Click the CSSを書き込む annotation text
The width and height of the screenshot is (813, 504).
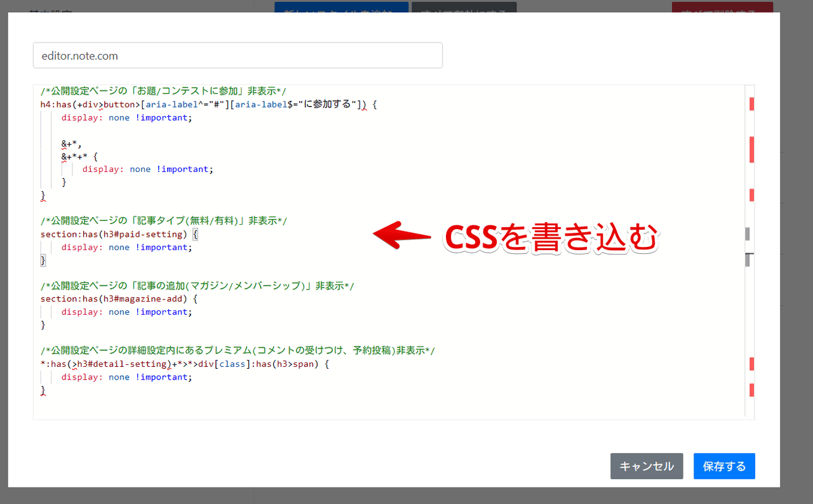tap(550, 239)
